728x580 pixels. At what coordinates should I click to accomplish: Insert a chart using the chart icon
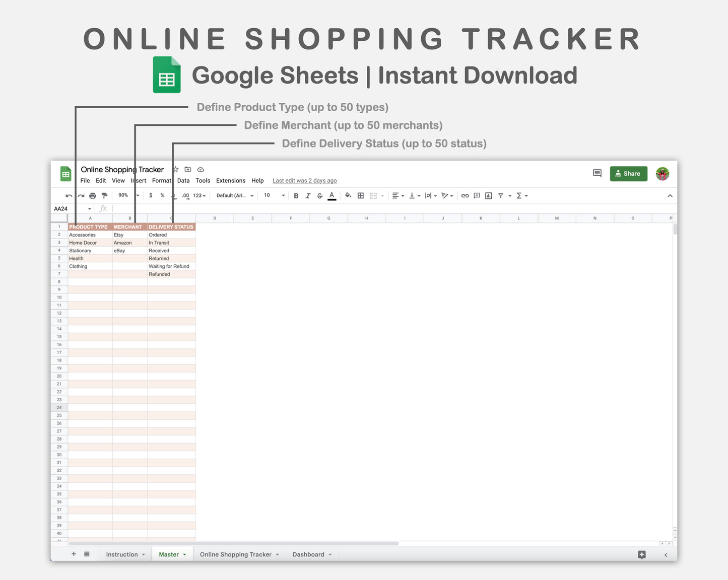488,195
